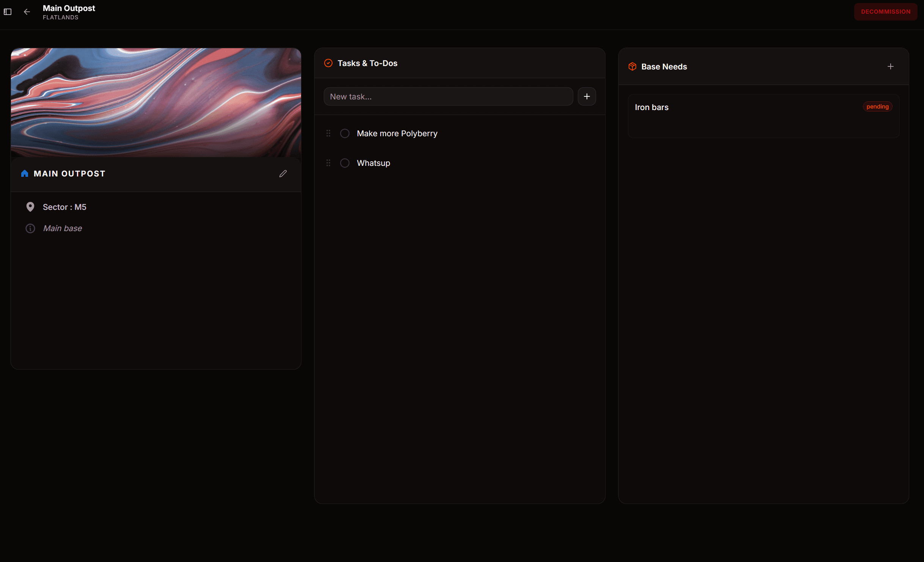Grab the Make more Polyberry drag handle

tap(328, 134)
